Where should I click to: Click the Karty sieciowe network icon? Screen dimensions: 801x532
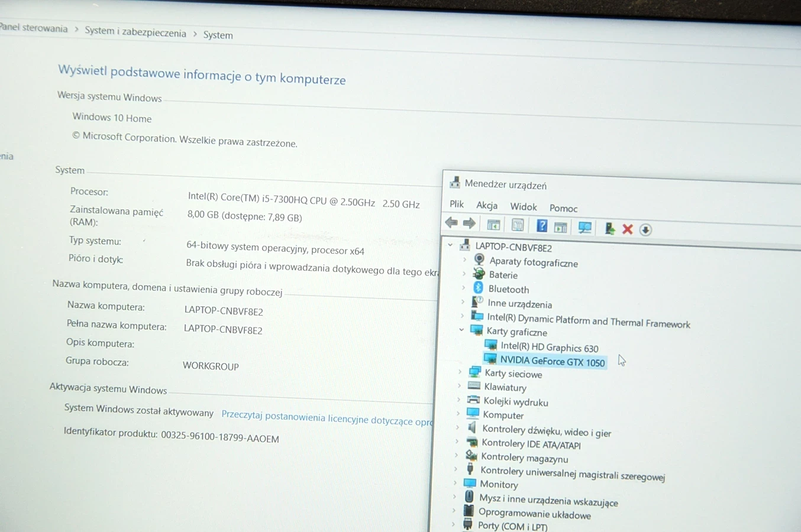click(474, 372)
